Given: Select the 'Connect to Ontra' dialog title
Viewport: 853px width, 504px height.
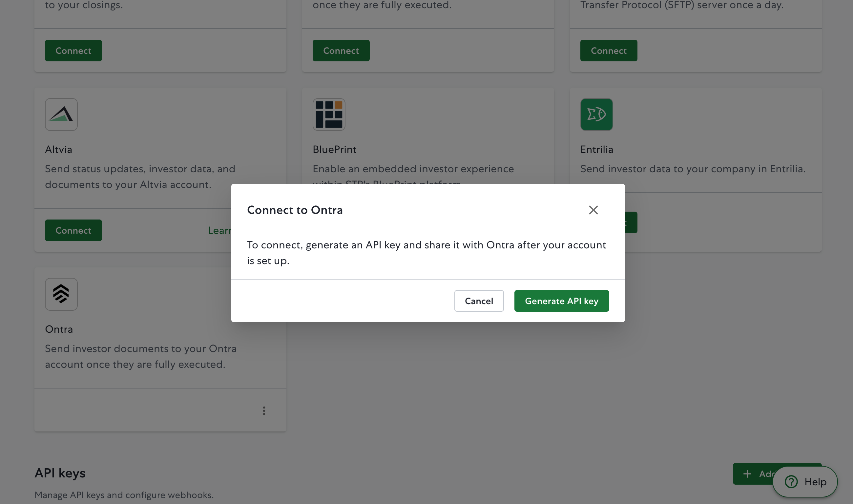Looking at the screenshot, I should pyautogui.click(x=295, y=210).
